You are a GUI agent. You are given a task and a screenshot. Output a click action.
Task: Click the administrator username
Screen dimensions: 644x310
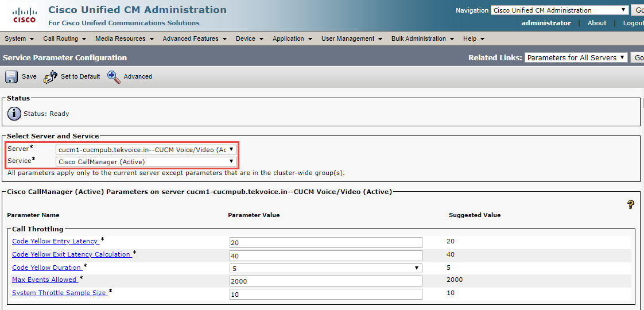tap(546, 23)
